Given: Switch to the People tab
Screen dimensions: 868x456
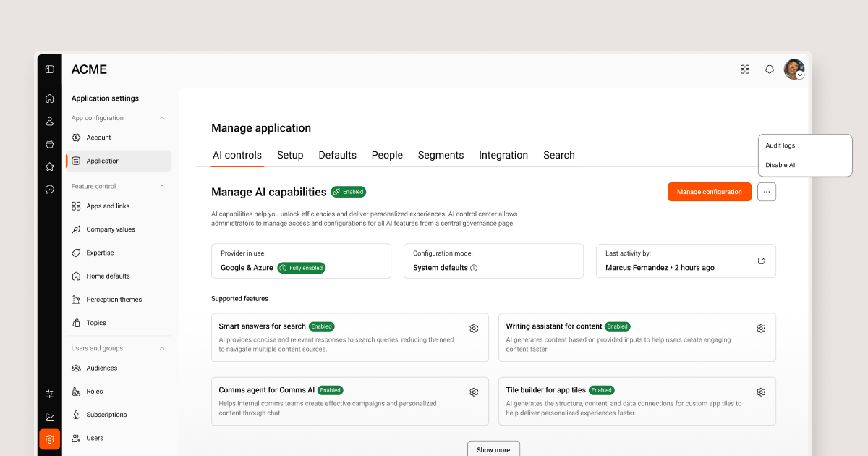Looking at the screenshot, I should tap(387, 155).
